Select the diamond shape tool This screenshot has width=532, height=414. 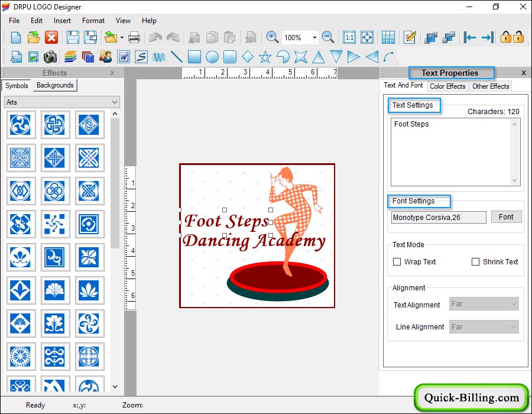tap(248, 56)
